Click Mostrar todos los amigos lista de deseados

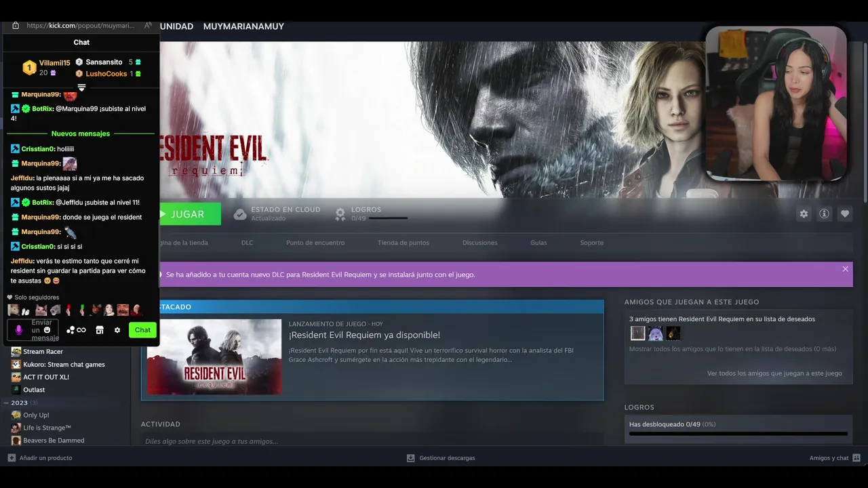(732, 349)
